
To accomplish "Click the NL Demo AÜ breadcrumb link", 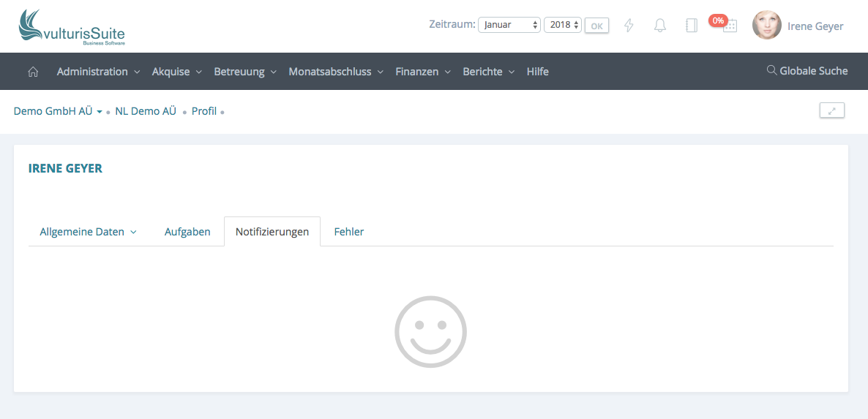I will pos(146,112).
